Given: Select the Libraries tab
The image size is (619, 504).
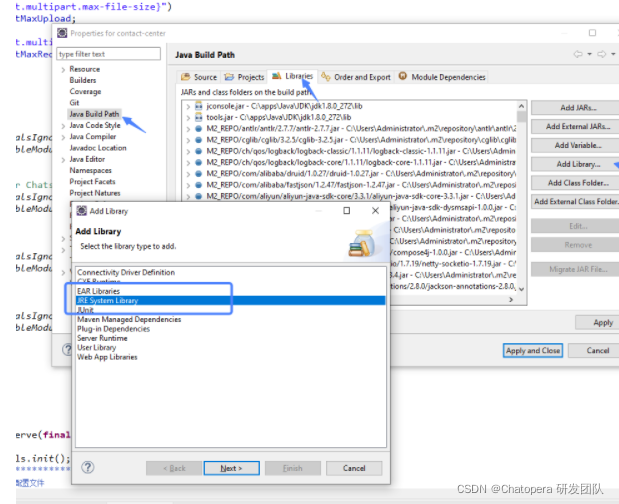Looking at the screenshot, I should coord(293,76).
